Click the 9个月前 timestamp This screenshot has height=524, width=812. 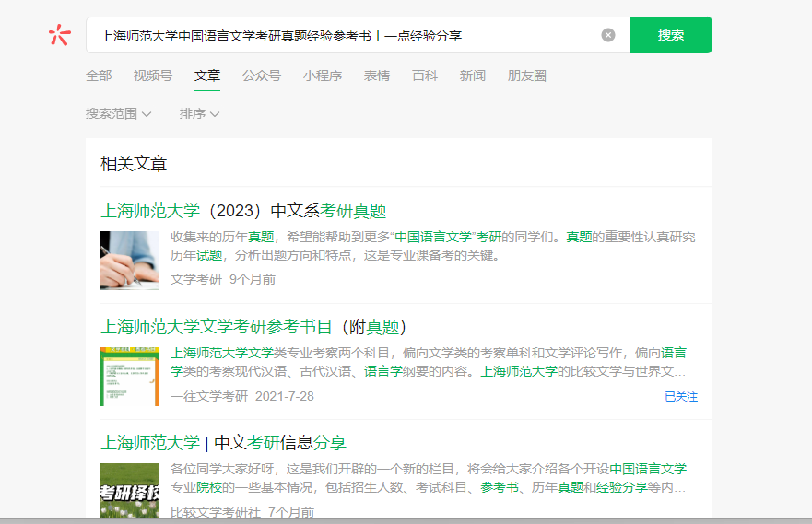(253, 279)
